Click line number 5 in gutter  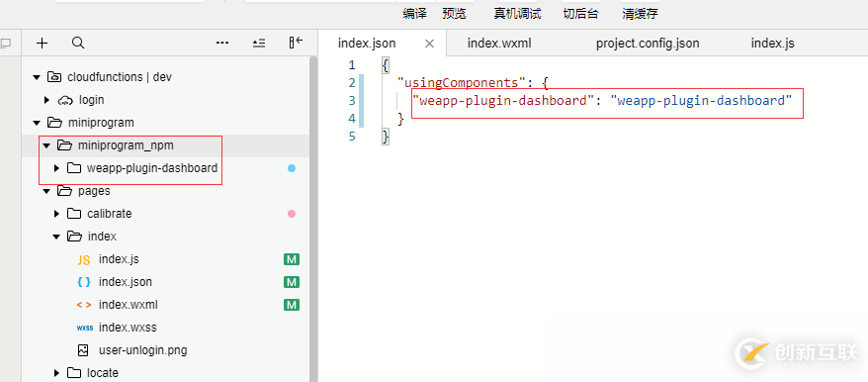tap(352, 136)
